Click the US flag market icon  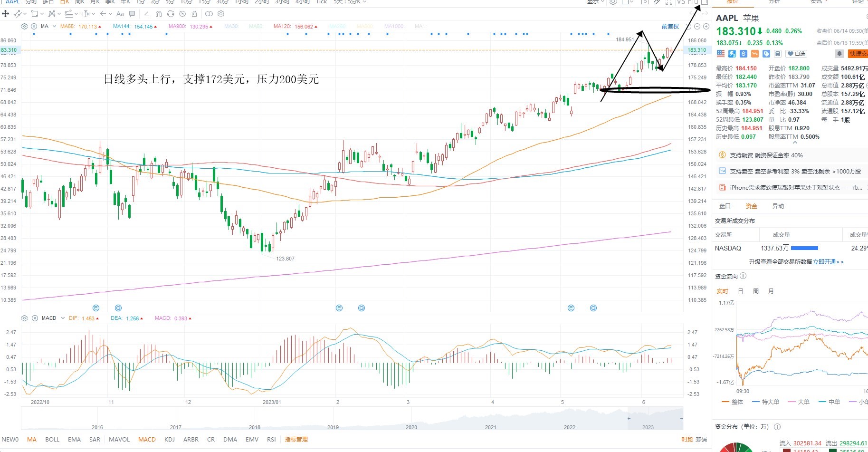click(721, 54)
